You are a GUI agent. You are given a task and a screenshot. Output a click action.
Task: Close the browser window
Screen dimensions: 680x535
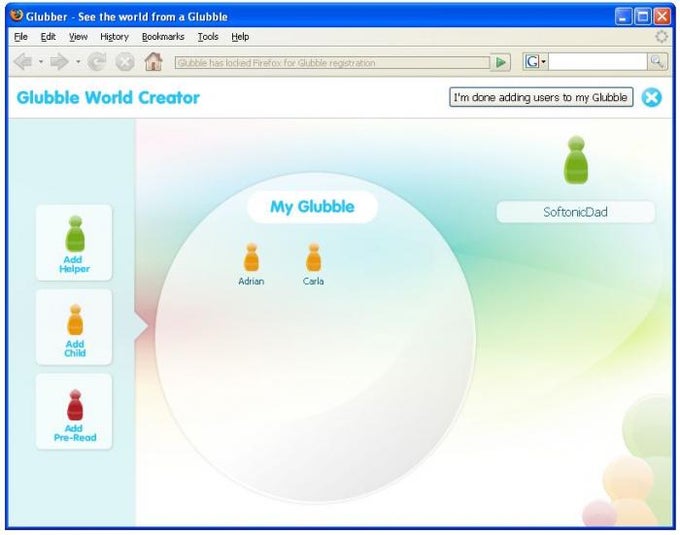coord(662,16)
